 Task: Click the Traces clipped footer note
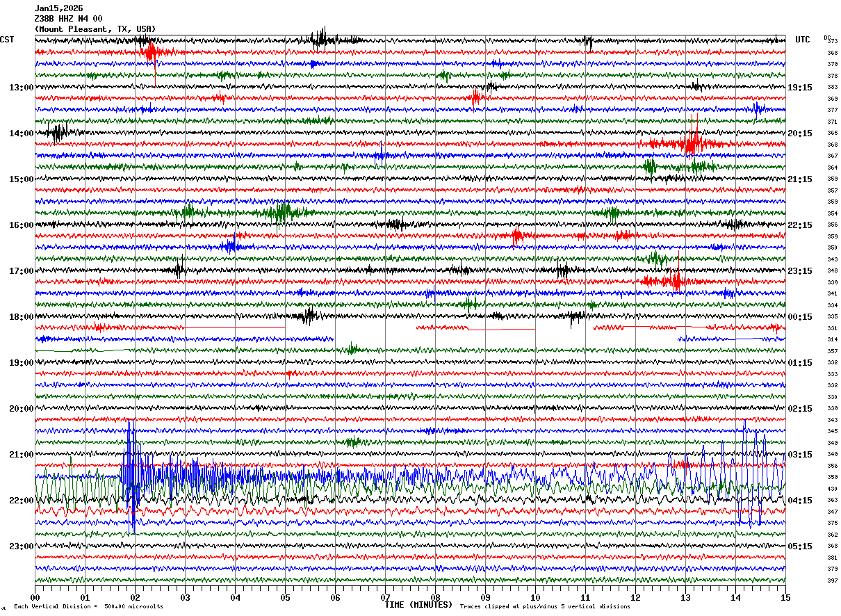545,607
